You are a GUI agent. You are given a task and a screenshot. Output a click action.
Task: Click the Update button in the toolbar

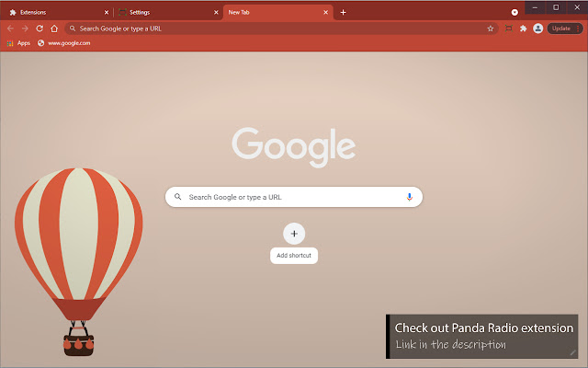[561, 29]
